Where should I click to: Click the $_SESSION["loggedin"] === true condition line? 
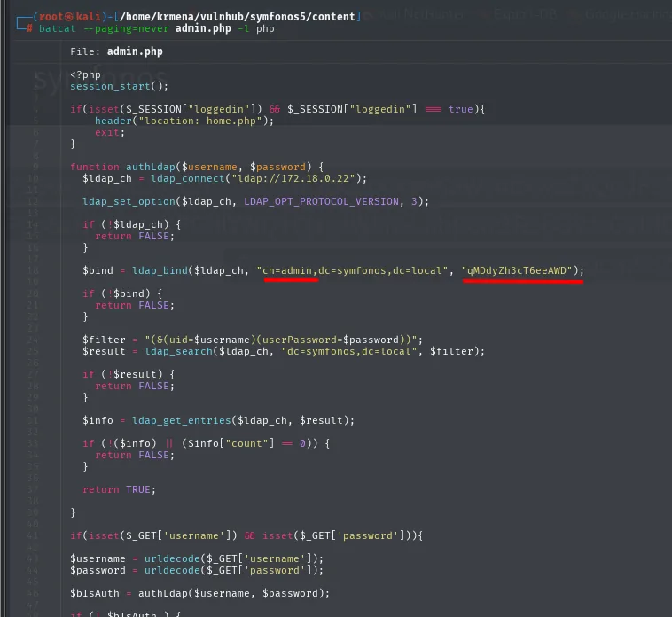277,109
